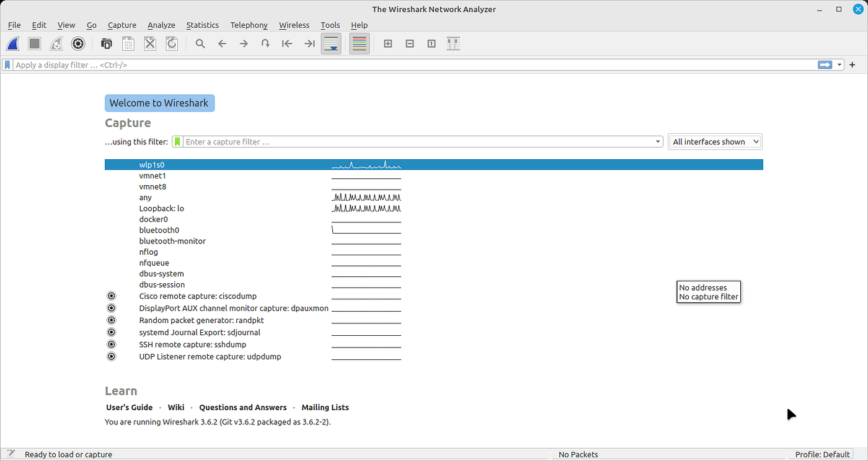Open the File menu
This screenshot has height=461, width=868.
click(14, 25)
